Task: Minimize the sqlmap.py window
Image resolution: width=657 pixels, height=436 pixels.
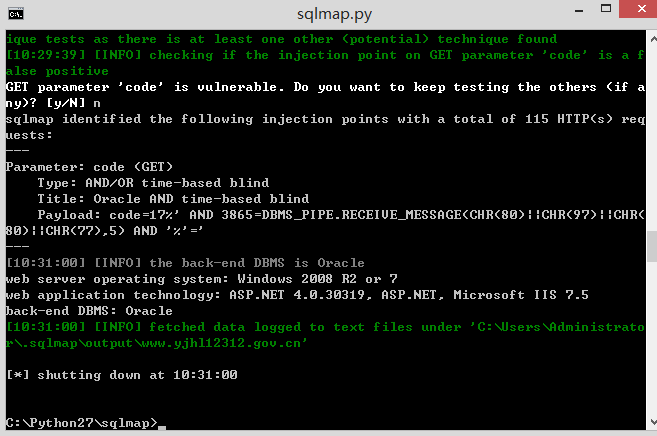Action: click(x=579, y=10)
